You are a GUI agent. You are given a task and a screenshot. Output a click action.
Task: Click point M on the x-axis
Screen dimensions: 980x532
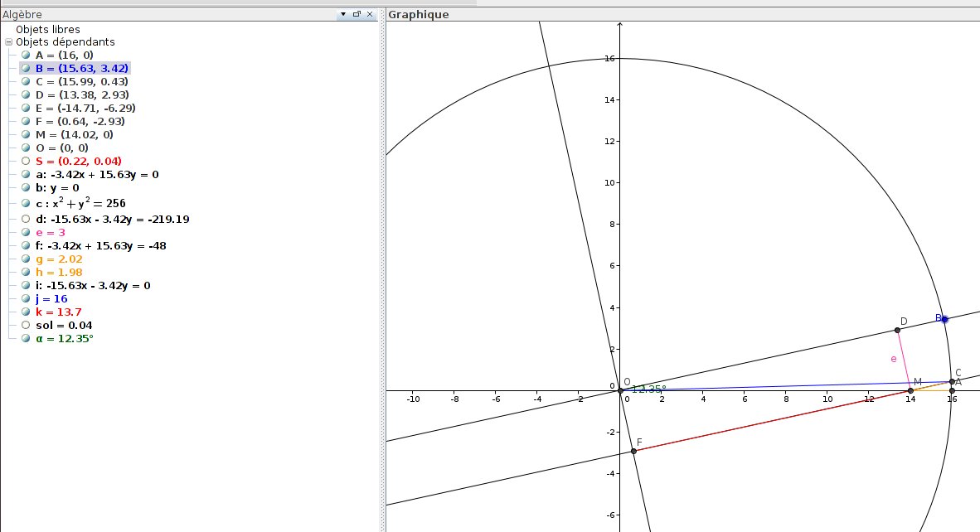(910, 391)
